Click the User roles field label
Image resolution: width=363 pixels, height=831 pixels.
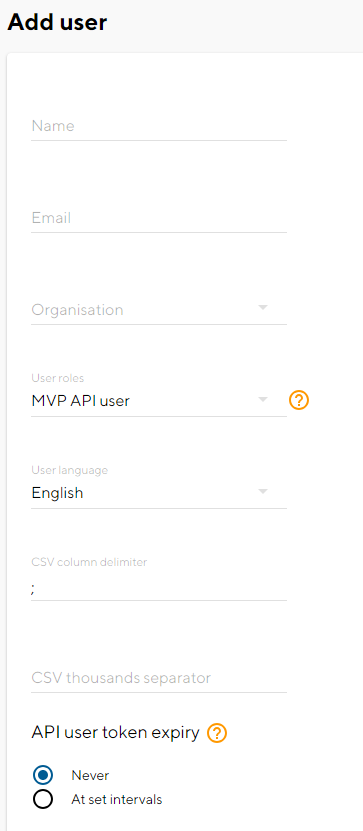pyautogui.click(x=58, y=378)
